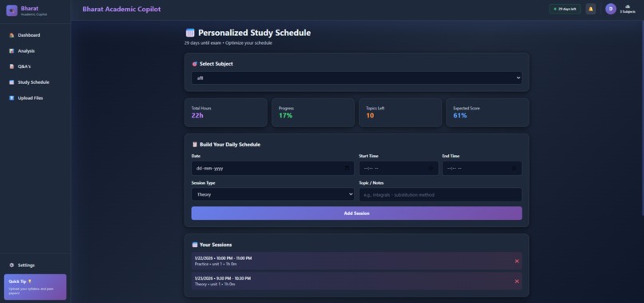
Task: Click the End Time field
Action: tap(482, 168)
